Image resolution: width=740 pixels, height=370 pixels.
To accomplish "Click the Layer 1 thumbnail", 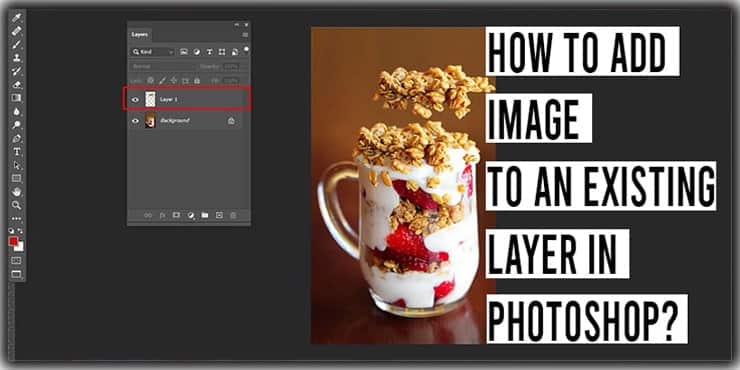I will point(151,99).
